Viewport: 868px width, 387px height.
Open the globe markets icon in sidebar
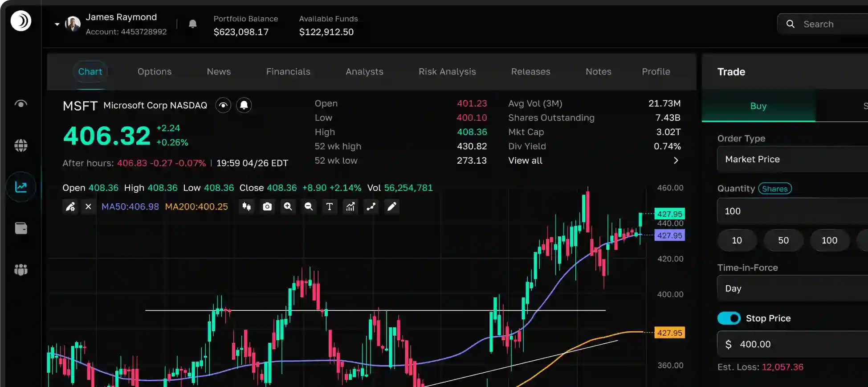21,145
